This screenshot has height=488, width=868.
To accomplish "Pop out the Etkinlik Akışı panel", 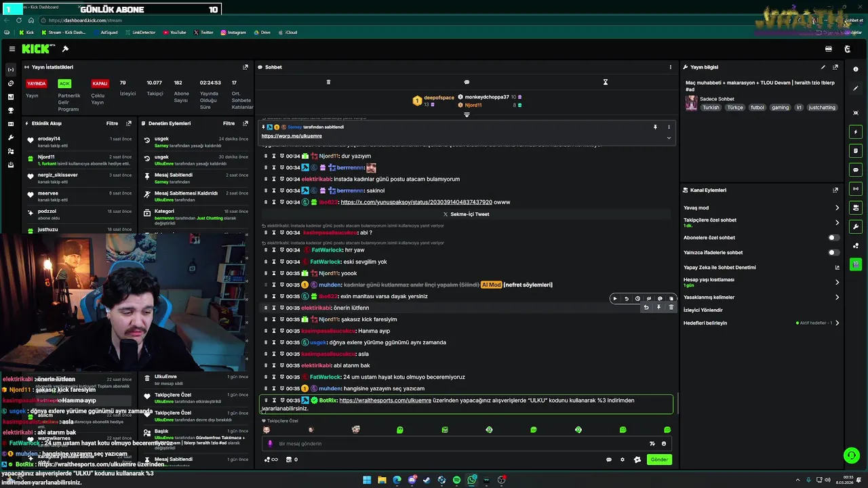I will [129, 123].
